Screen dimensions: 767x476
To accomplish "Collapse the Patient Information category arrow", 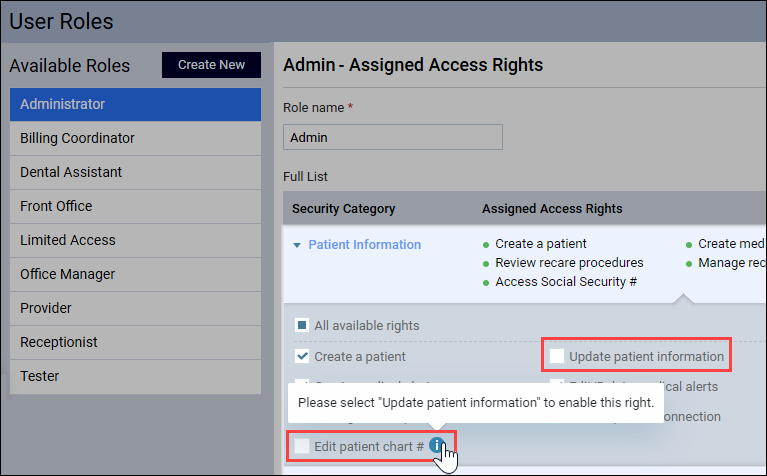I will tap(297, 245).
